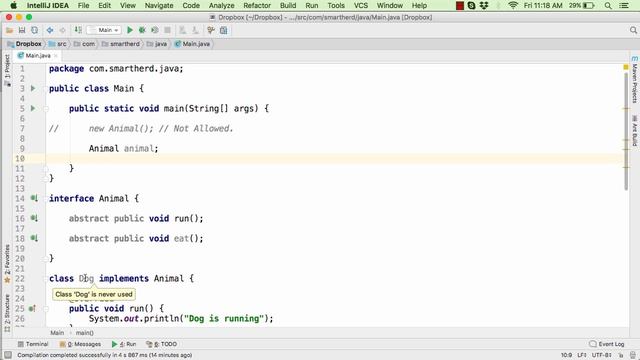Image resolution: width=640 pixels, height=360 pixels.
Task: Click the Build Project toolbar icon
Action: coord(78,30)
